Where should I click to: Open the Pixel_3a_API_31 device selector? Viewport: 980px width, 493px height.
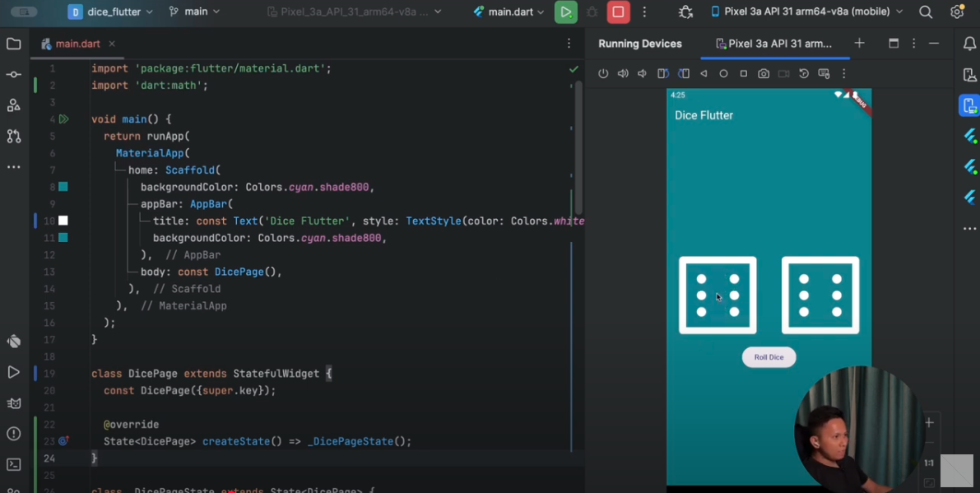pyautogui.click(x=354, y=12)
